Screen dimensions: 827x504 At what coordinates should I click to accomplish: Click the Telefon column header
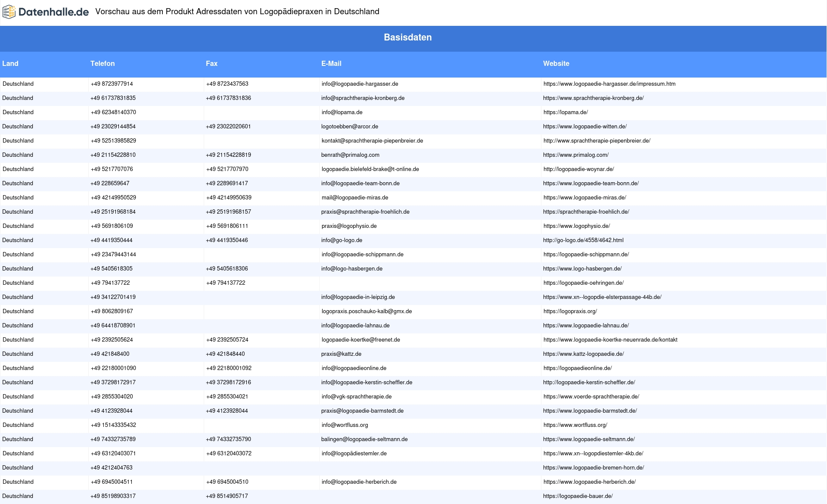point(103,63)
